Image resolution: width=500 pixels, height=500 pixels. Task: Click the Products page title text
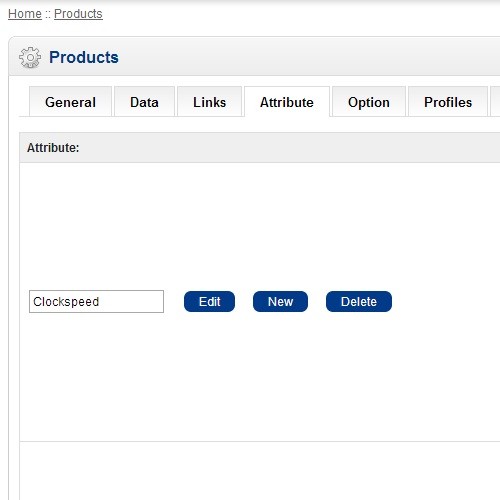click(84, 57)
